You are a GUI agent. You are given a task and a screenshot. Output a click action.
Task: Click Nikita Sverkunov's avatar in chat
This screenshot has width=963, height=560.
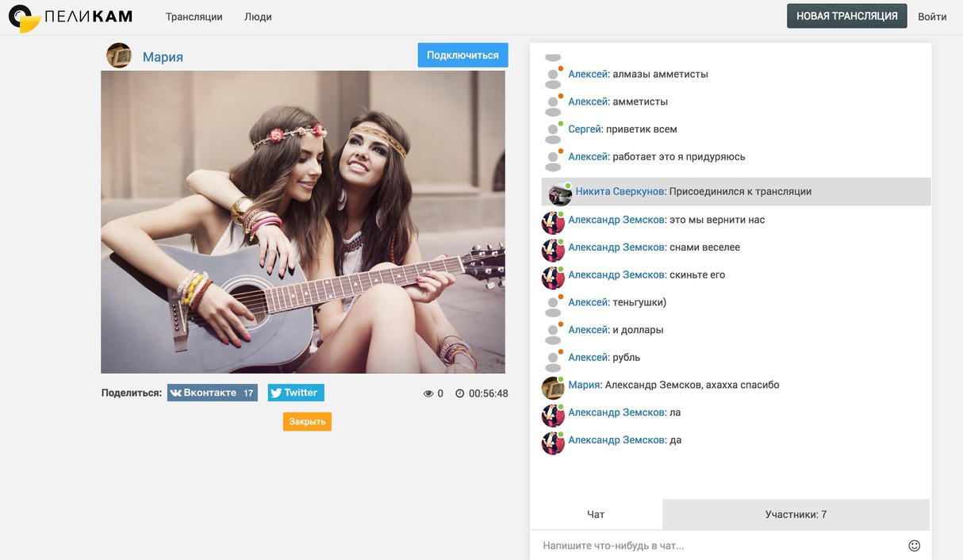point(560,193)
